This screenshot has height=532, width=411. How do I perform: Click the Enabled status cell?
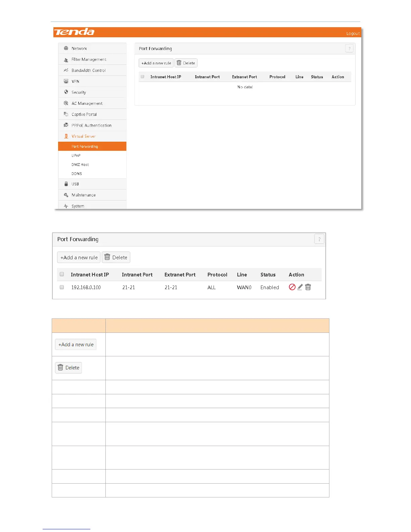point(270,287)
